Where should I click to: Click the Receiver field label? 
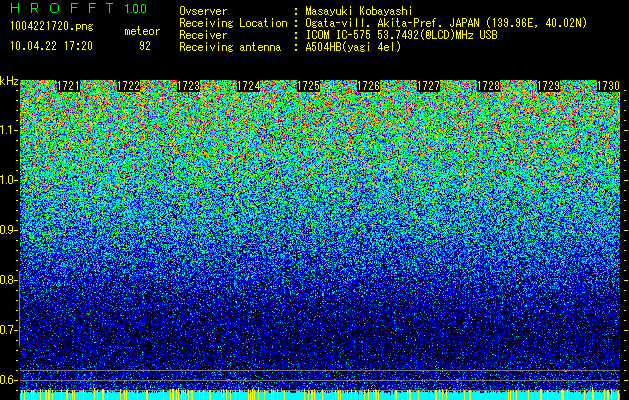coord(203,35)
